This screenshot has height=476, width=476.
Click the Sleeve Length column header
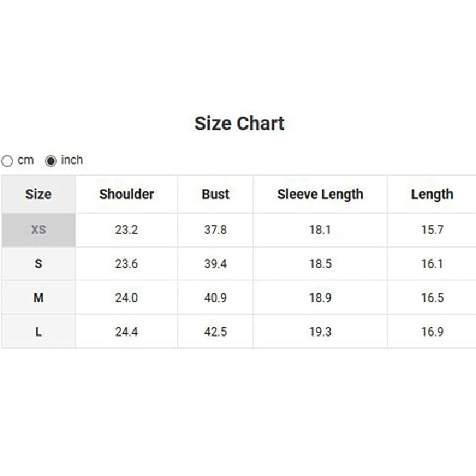coord(320,195)
